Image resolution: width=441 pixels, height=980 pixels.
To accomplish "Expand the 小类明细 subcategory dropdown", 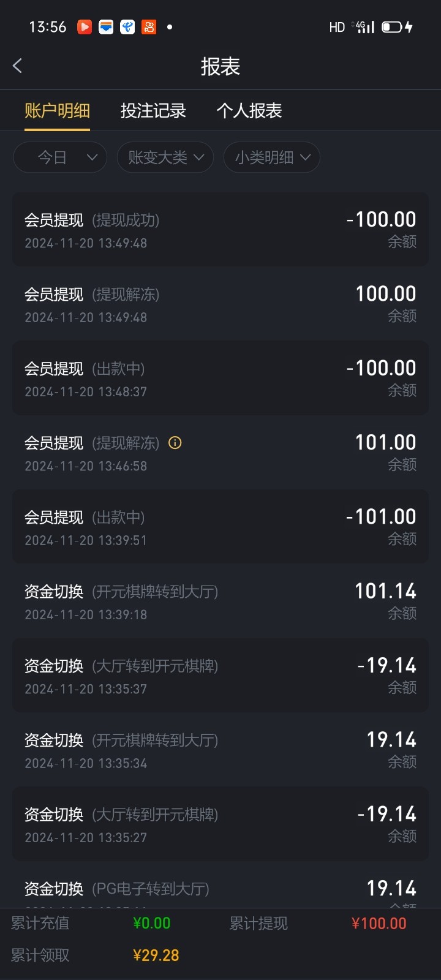I will pos(272,157).
